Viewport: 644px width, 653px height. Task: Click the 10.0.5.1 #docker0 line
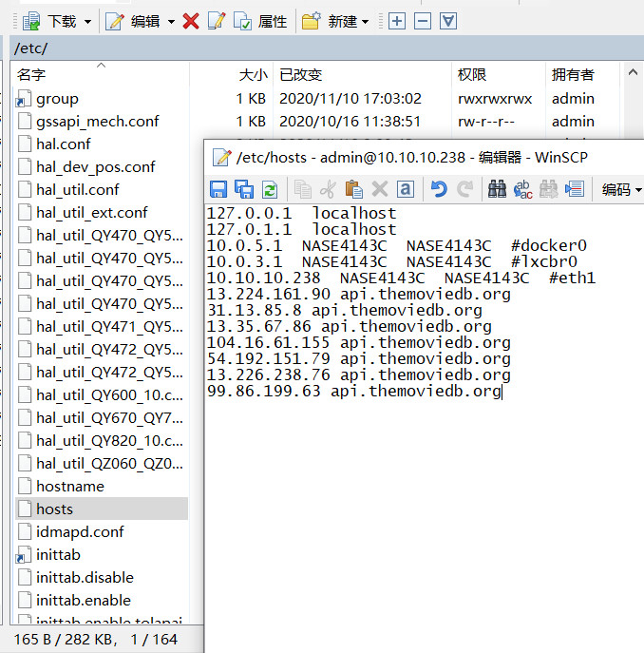click(397, 245)
